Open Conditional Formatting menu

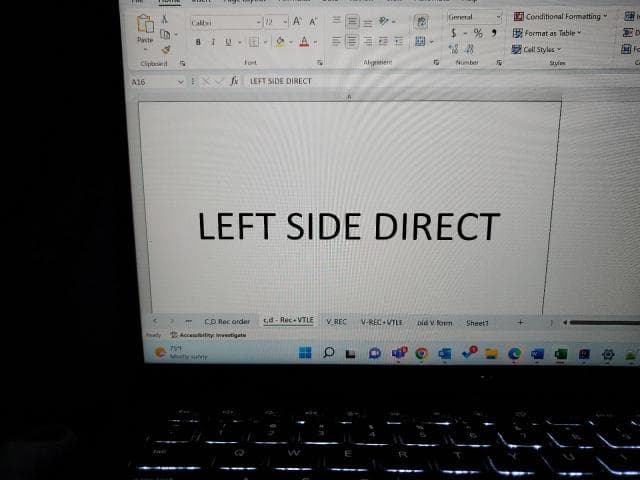point(560,16)
